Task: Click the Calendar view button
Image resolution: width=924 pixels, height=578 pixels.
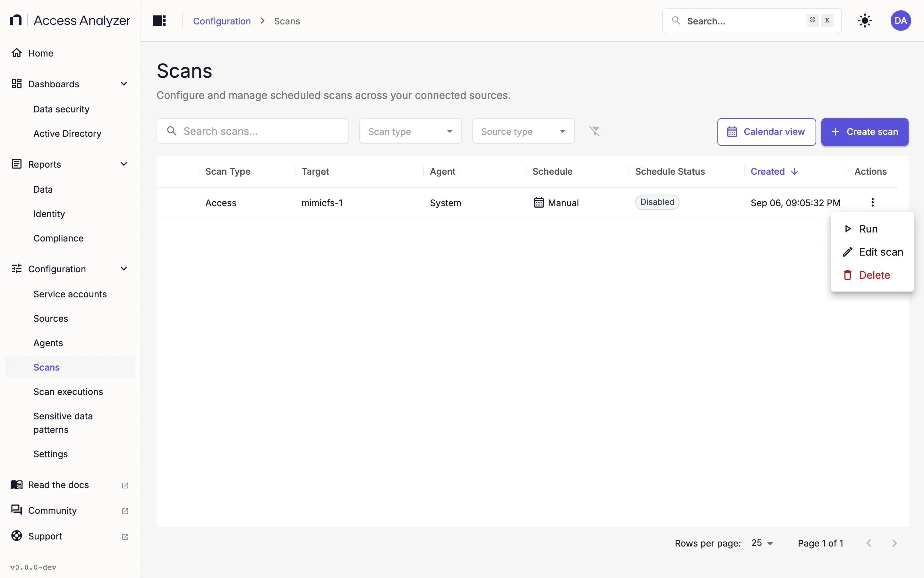Action: click(766, 132)
